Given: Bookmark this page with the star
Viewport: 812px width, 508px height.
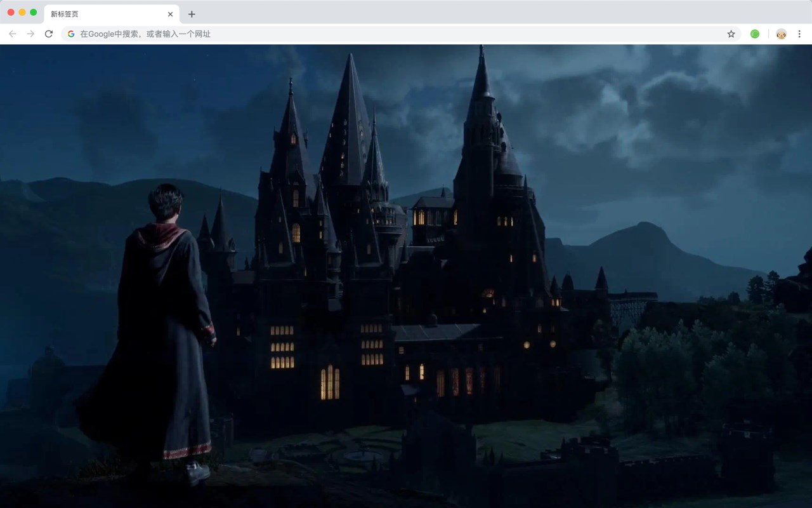Looking at the screenshot, I should [731, 34].
